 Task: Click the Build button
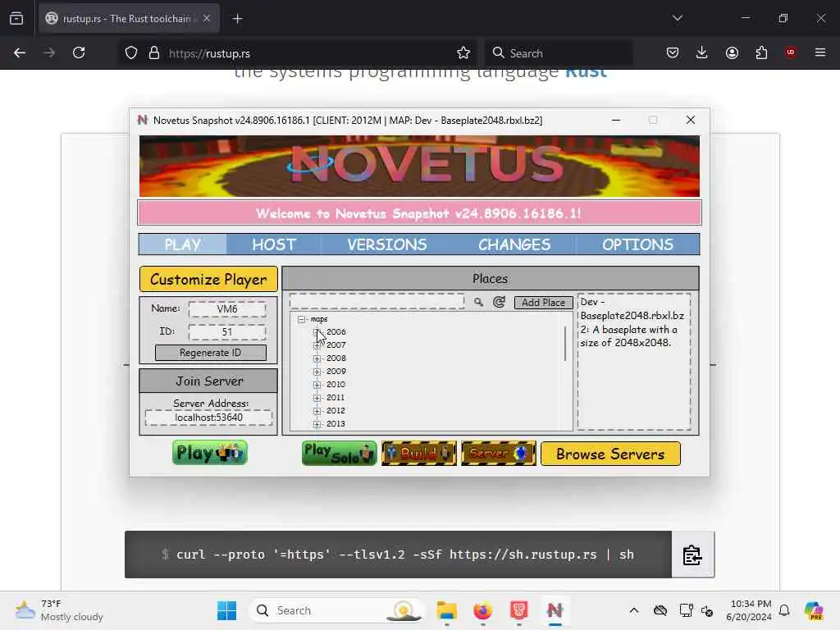point(419,453)
